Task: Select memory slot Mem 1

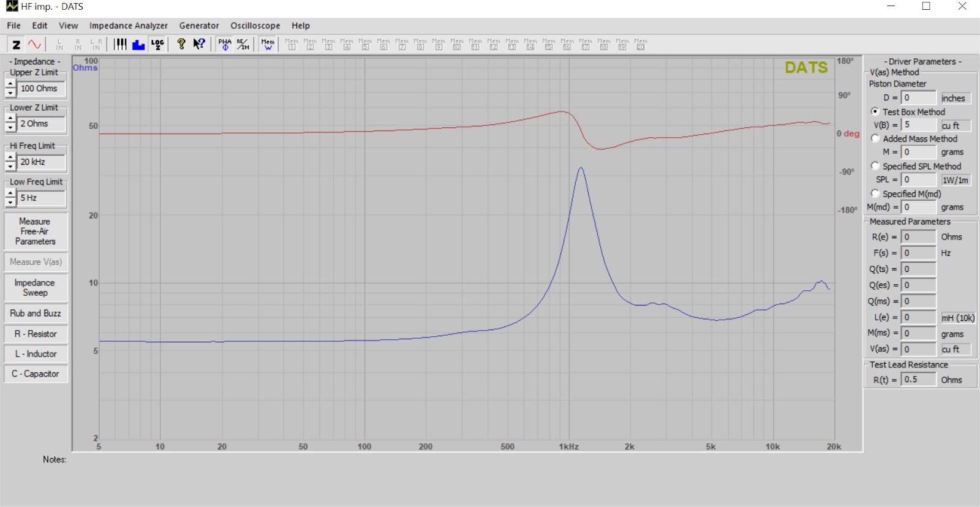Action: tap(292, 44)
